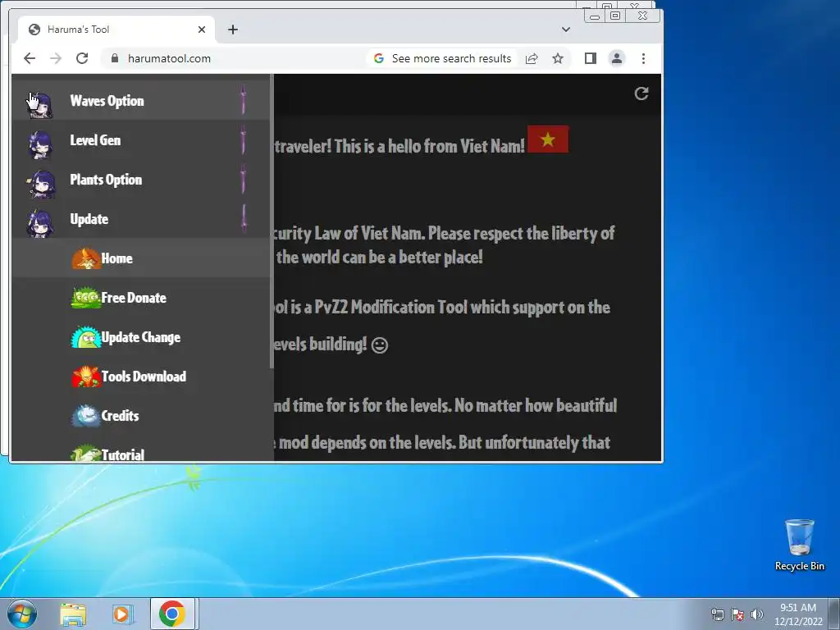Launch Windows Media Player from the taskbar

(x=122, y=614)
